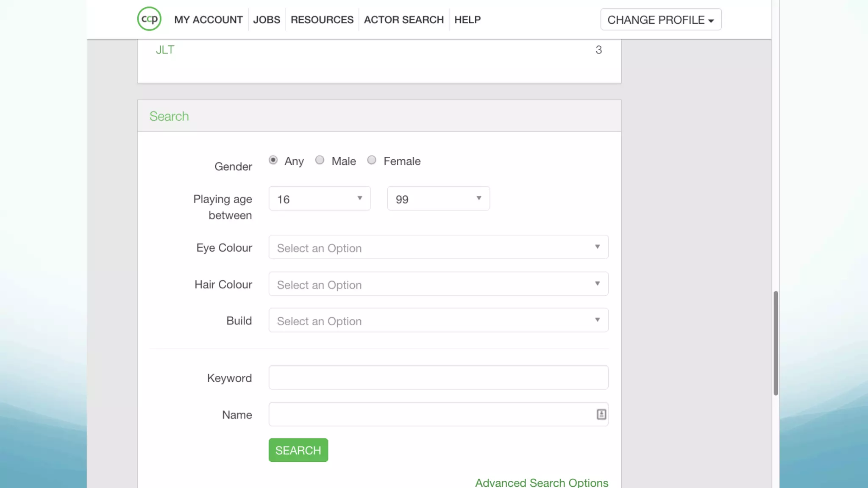Open maximum playing age dropdown showing 99
This screenshot has height=488, width=868.
[x=438, y=199]
